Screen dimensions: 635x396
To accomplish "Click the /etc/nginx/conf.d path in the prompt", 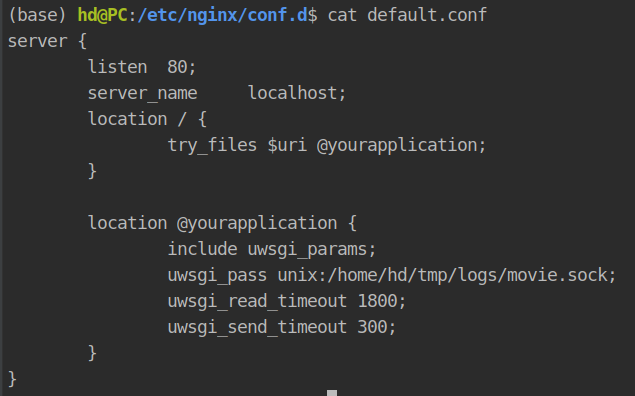I will [x=223, y=15].
